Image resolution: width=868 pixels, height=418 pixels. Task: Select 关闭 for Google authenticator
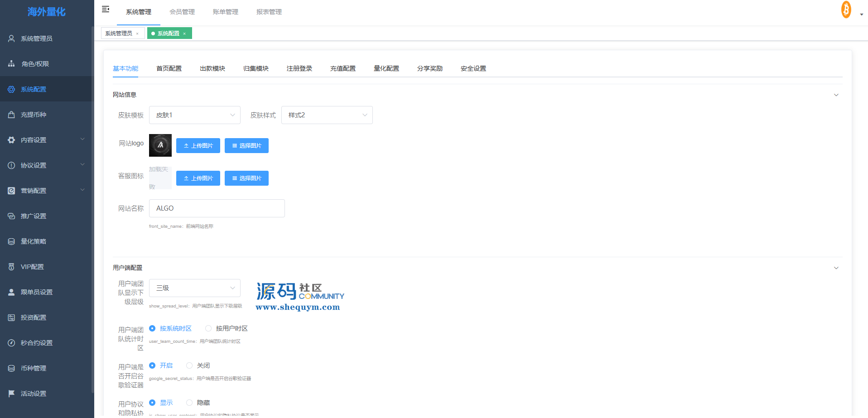coord(189,365)
